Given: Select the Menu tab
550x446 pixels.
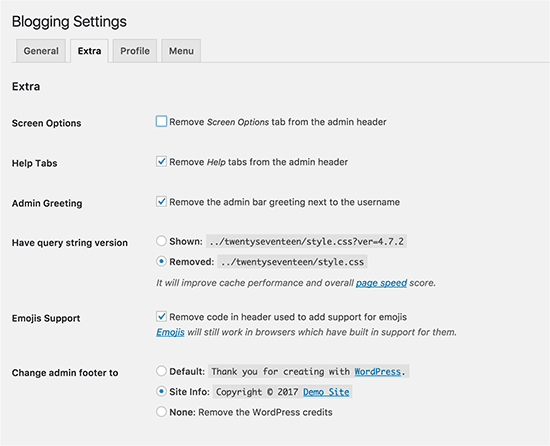Looking at the screenshot, I should (x=181, y=51).
